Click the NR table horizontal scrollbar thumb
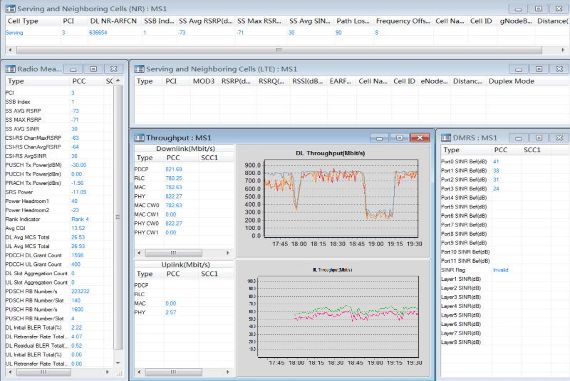 click(279, 50)
